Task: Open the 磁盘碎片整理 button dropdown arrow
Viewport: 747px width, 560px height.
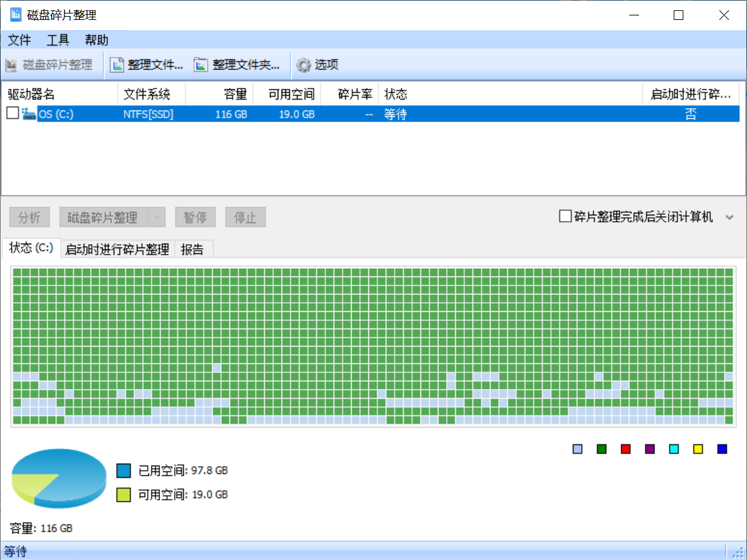Action: pos(157,217)
